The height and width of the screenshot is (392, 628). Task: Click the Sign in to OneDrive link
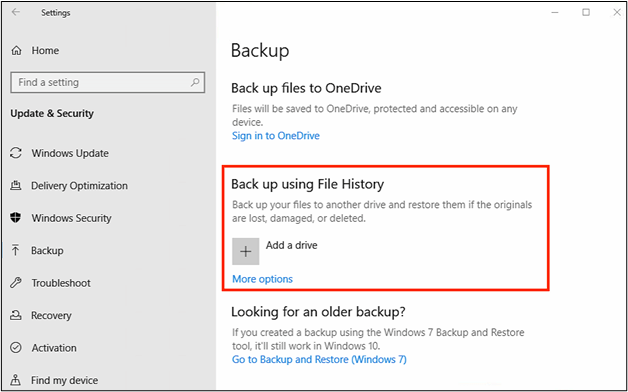(x=276, y=136)
